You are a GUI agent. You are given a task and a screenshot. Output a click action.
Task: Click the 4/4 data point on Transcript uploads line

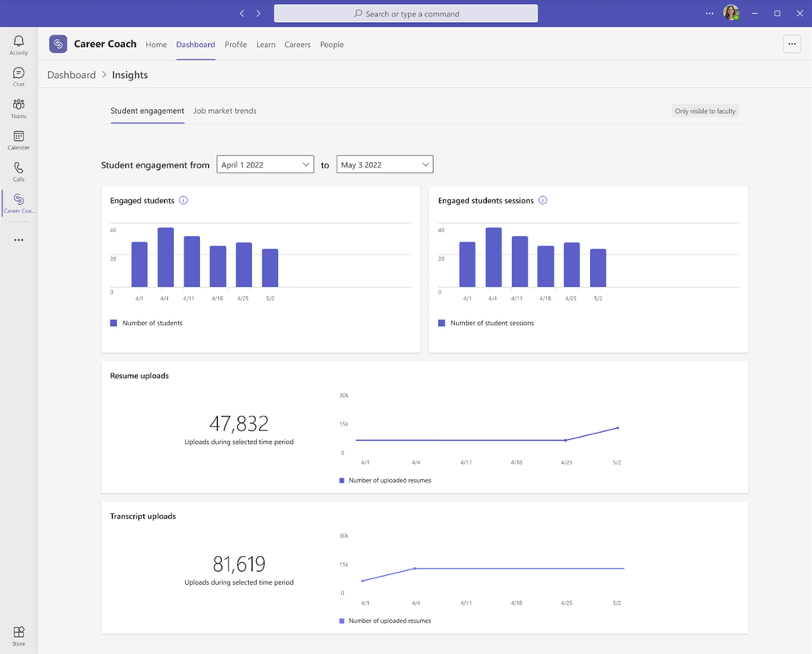[415, 569]
